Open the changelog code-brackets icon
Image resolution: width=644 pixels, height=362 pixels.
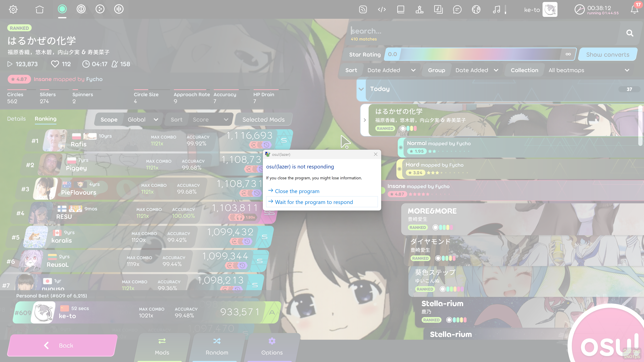[x=382, y=10]
